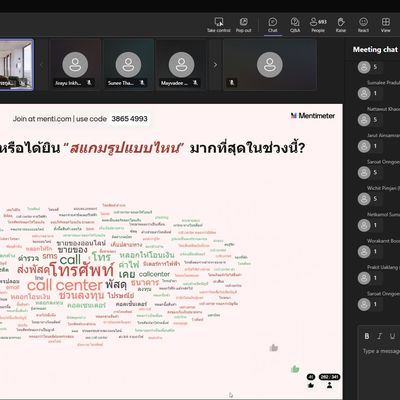
Task: Click the word "พัสดุ" in word cloud
Action: tap(116, 284)
